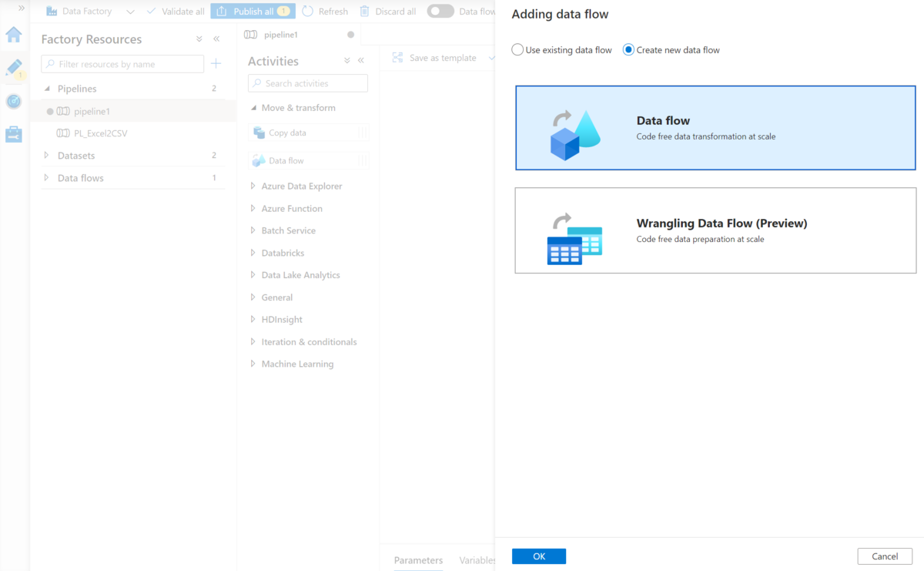This screenshot has height=571, width=924.
Task: Click the Save as template icon
Action: point(398,58)
